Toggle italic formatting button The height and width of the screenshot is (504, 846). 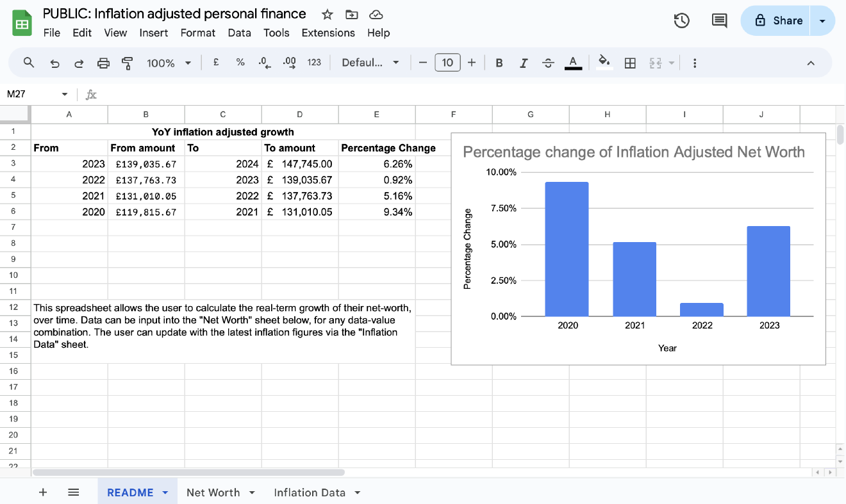click(524, 63)
